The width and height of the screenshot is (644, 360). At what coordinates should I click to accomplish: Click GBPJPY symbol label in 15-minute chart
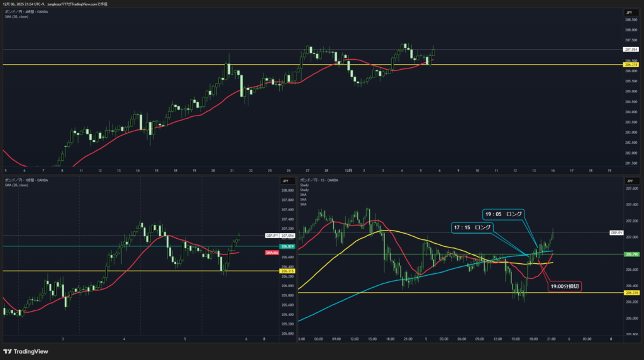point(616,232)
